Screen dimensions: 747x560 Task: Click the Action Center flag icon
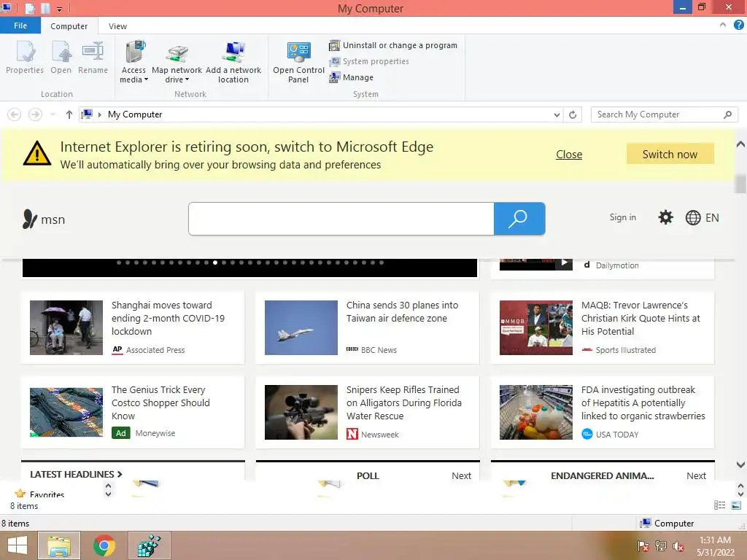click(x=643, y=546)
